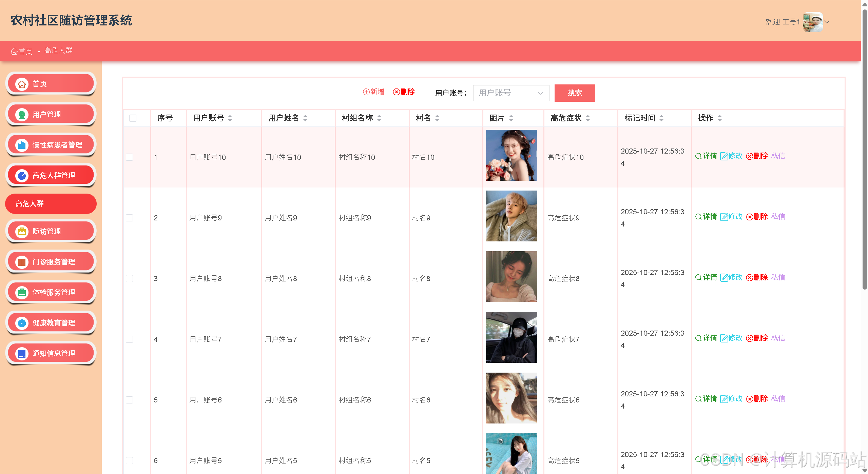Click the 删除 cross icon for 用户账号6
The image size is (868, 474).
pyautogui.click(x=750, y=399)
